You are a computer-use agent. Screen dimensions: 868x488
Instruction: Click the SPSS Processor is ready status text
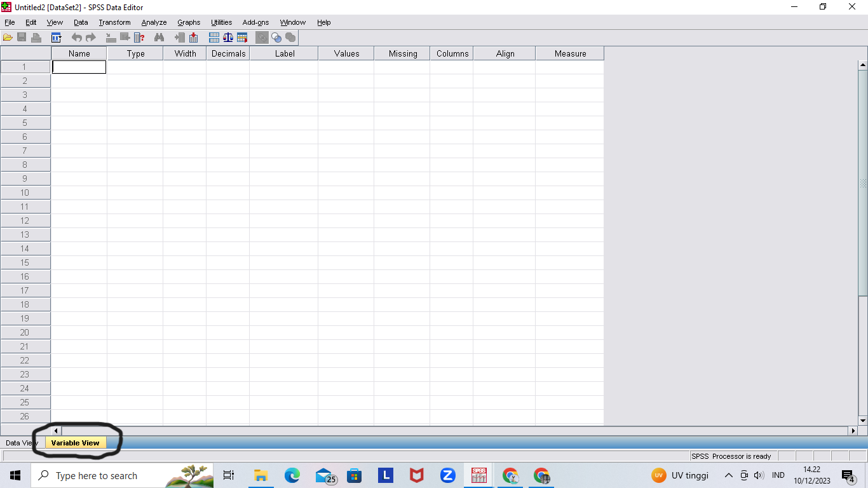[x=731, y=456]
